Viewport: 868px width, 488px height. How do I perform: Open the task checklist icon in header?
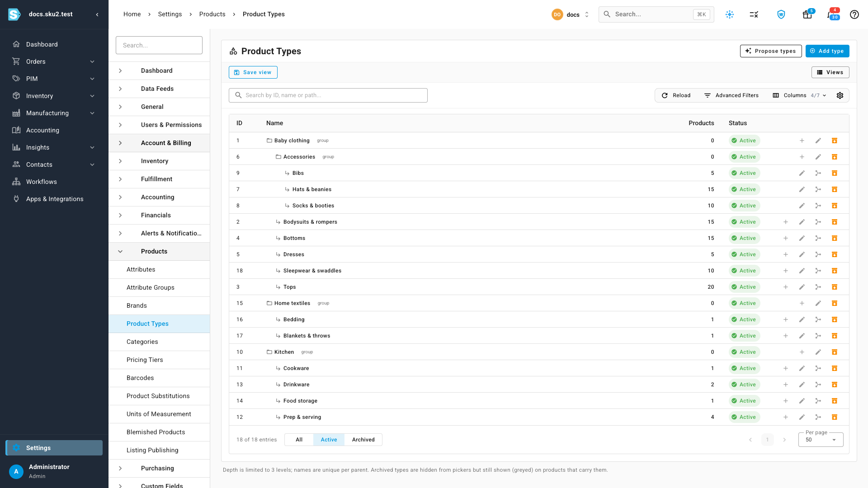pos(754,14)
